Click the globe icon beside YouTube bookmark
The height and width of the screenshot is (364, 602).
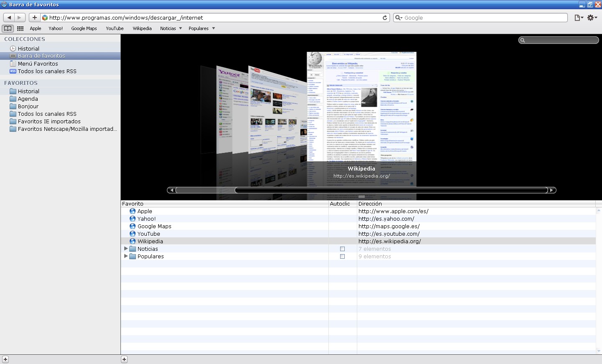133,234
